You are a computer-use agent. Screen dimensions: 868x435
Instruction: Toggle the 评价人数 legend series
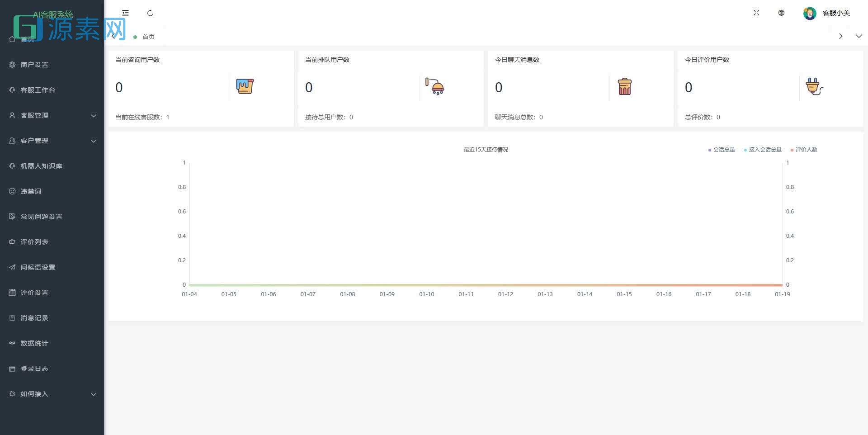click(804, 150)
